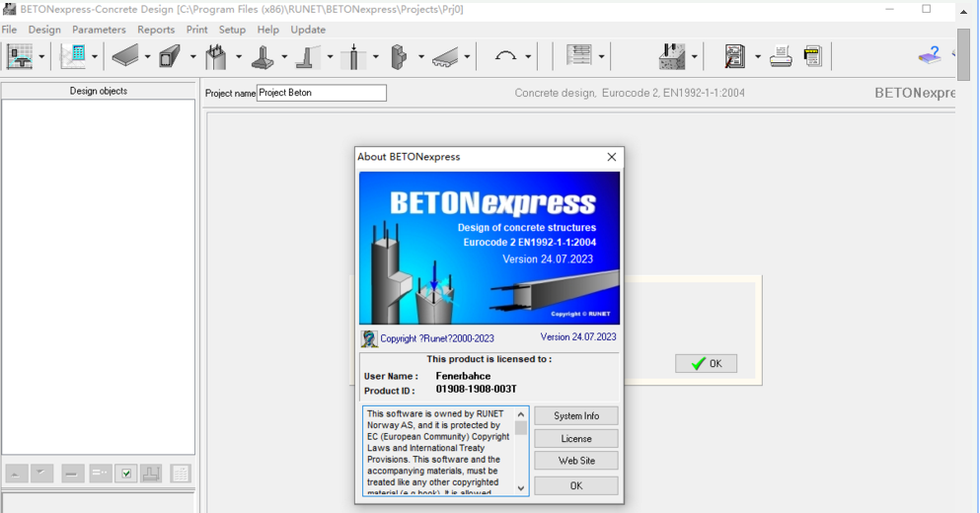
Task: Pick the corbel design tool icon
Action: click(399, 56)
